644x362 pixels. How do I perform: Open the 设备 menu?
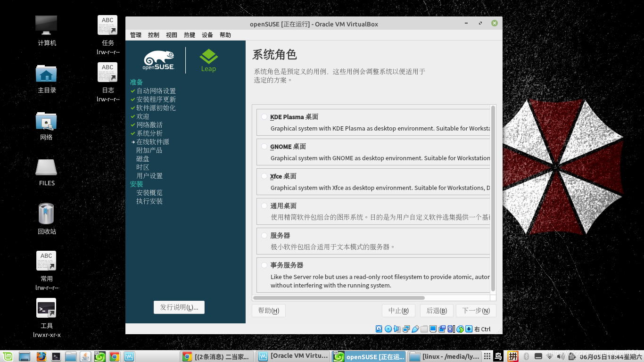207,35
